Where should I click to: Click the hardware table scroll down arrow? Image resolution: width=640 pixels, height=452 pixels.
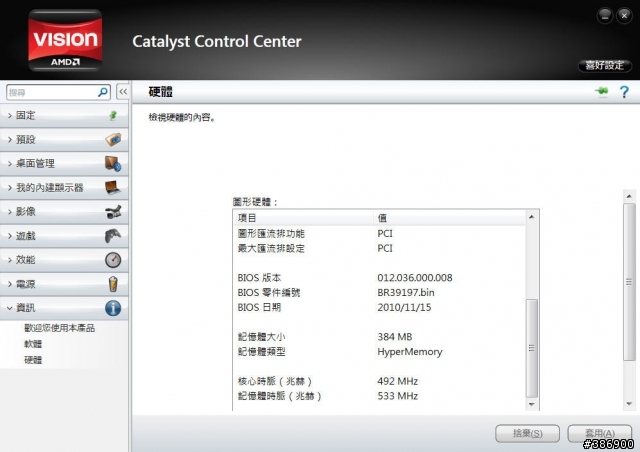(x=531, y=404)
